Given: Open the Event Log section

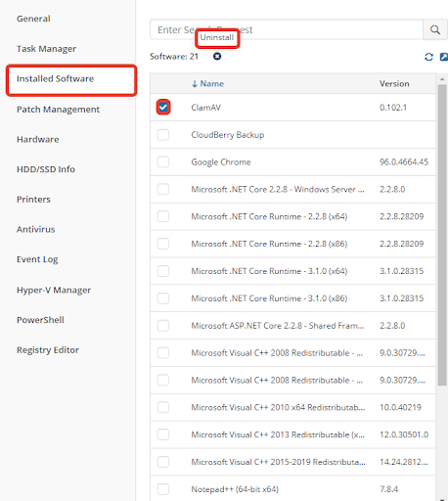Looking at the screenshot, I should [37, 259].
